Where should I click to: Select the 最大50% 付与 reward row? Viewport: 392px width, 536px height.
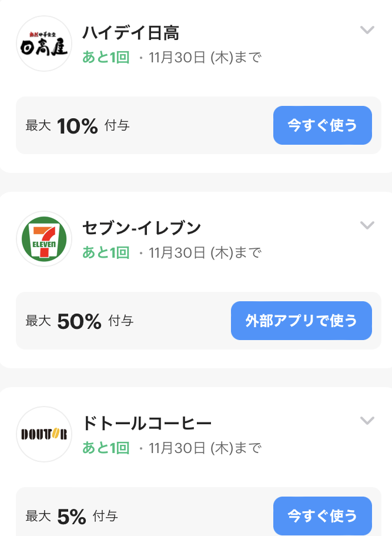tap(199, 321)
